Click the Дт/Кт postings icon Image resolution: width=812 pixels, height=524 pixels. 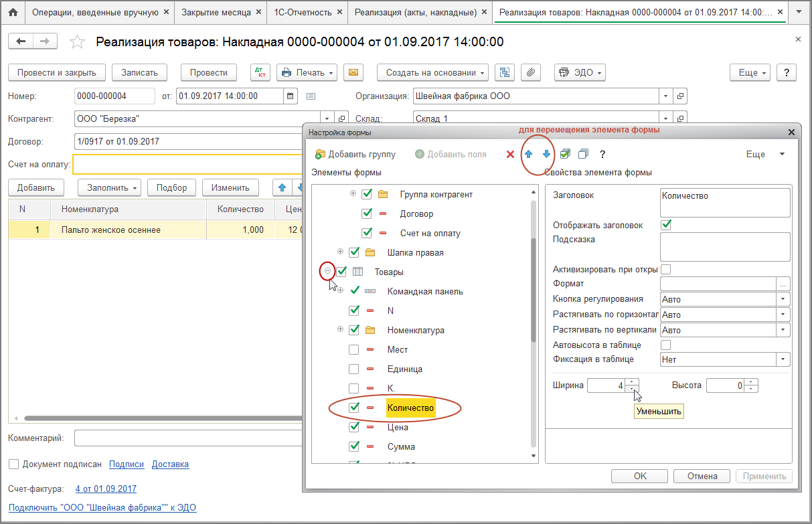coord(259,72)
